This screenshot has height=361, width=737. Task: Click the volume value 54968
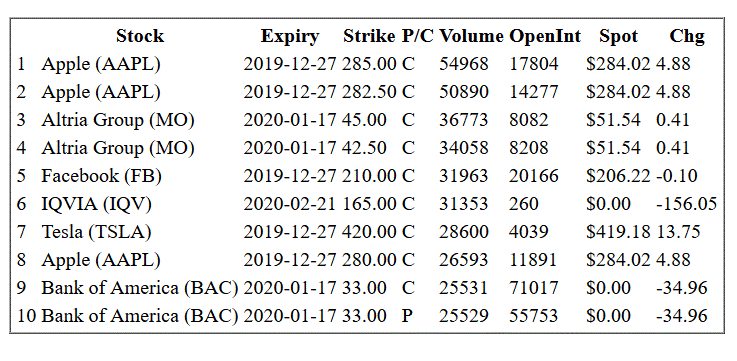point(464,64)
